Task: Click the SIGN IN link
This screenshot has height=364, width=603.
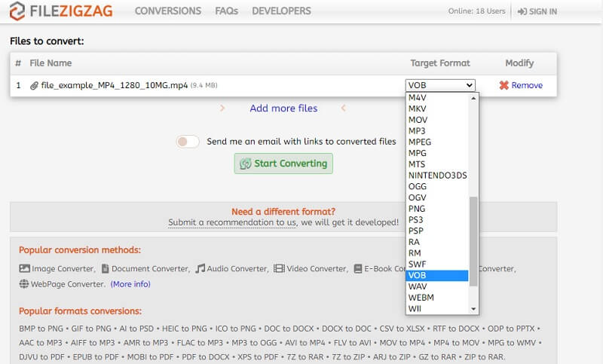Action: click(537, 11)
